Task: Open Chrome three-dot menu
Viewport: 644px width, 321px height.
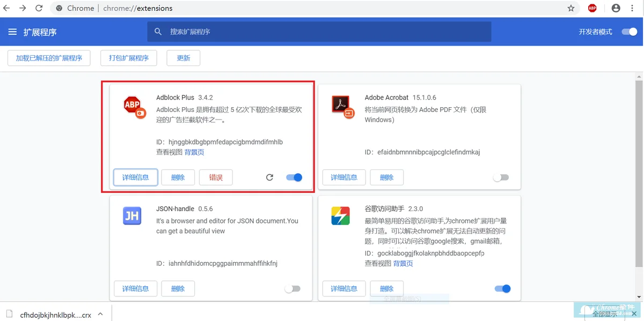Action: 633,8
